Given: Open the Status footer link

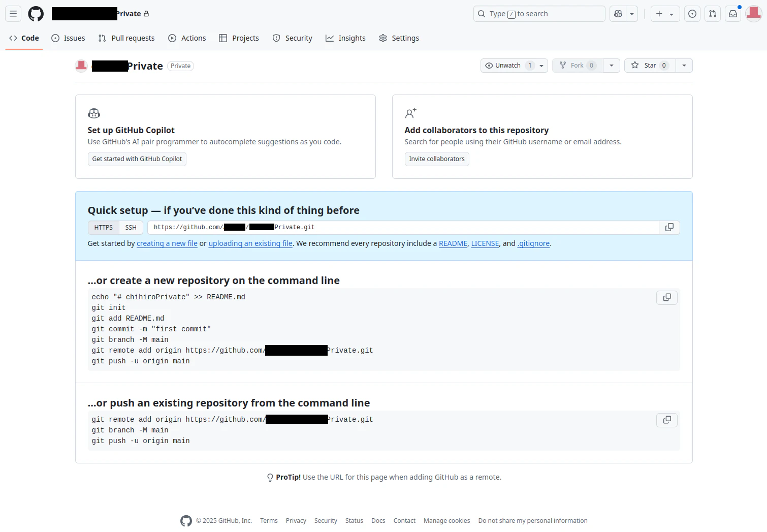Looking at the screenshot, I should tap(354, 521).
